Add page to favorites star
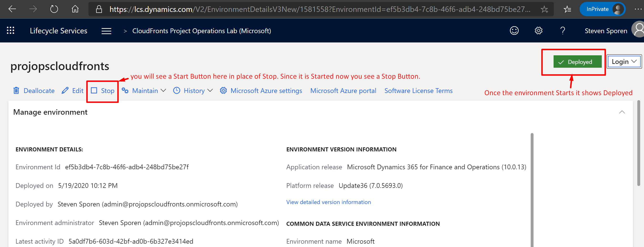The width and height of the screenshot is (644, 247). tap(544, 10)
